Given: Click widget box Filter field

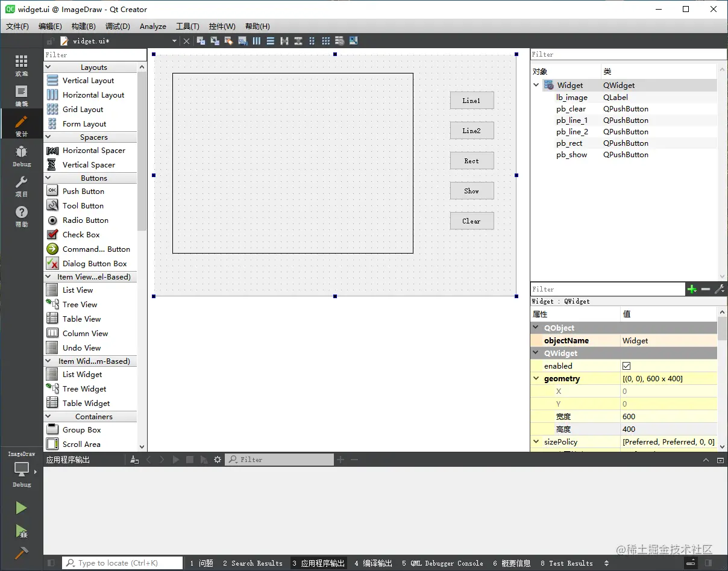Looking at the screenshot, I should tap(95, 55).
